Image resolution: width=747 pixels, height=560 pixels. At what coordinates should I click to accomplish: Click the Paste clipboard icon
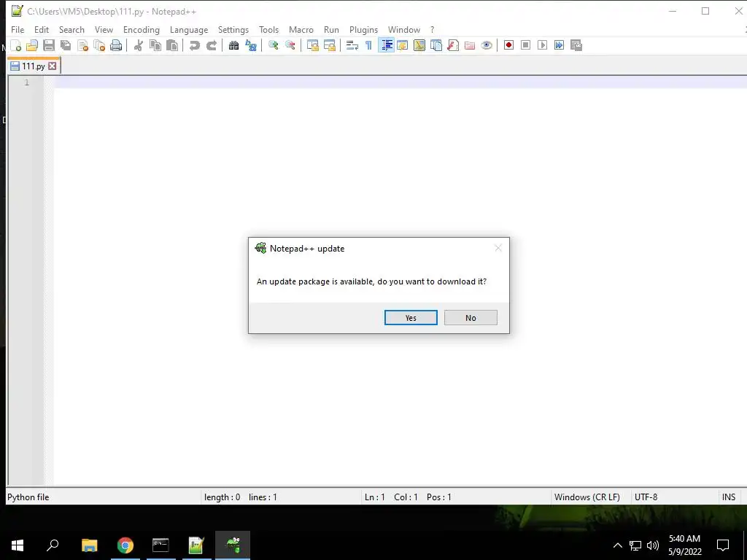click(172, 45)
